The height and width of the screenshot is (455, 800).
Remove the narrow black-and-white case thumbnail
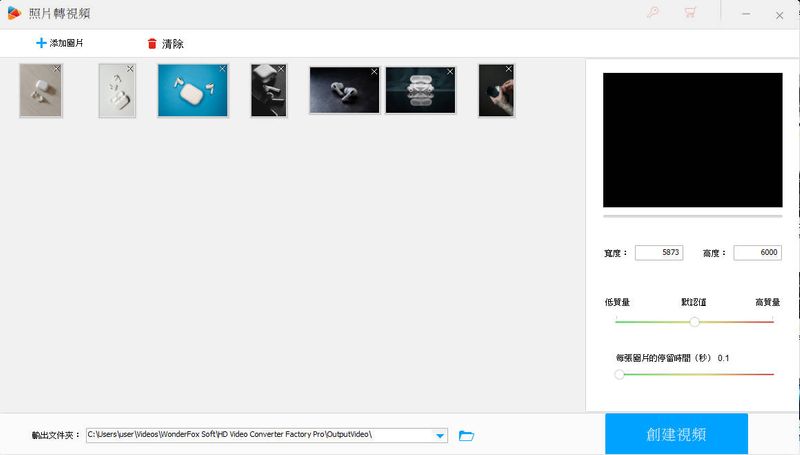[281, 69]
